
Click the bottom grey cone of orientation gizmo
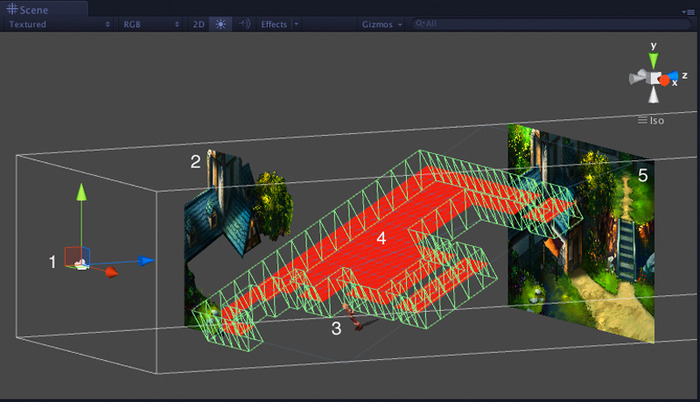click(654, 95)
